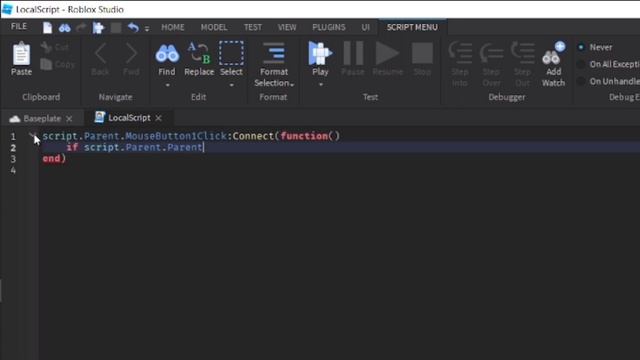The image size is (640, 360).
Task: Switch to the MODEL ribbon tab
Action: click(214, 27)
